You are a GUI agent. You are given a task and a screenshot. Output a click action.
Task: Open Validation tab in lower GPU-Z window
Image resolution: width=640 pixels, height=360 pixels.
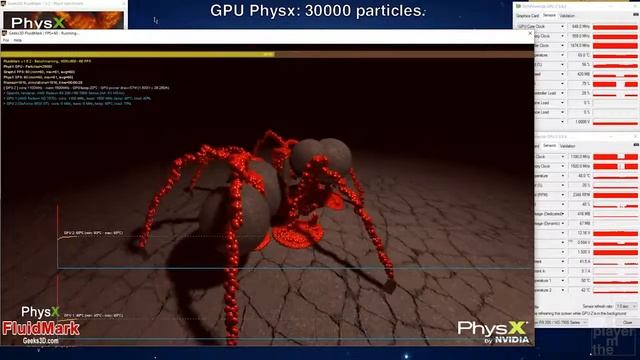pyautogui.click(x=567, y=146)
